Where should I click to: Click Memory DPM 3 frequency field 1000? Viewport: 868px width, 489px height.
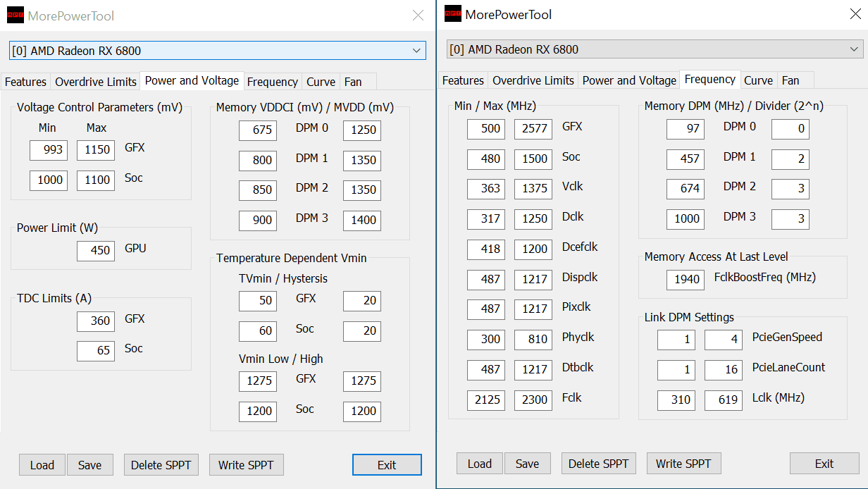click(x=686, y=219)
